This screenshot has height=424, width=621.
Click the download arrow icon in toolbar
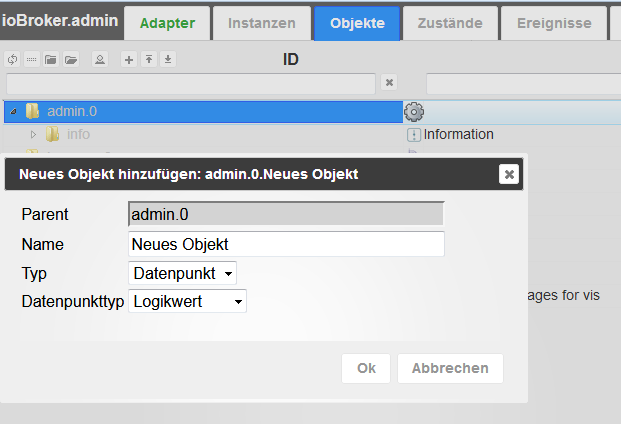168,60
